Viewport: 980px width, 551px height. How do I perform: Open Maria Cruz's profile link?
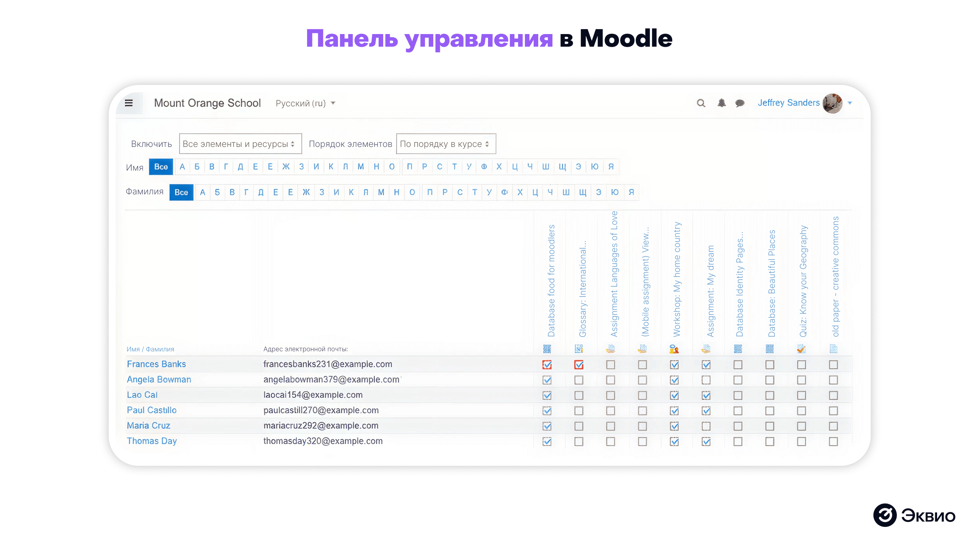(148, 425)
